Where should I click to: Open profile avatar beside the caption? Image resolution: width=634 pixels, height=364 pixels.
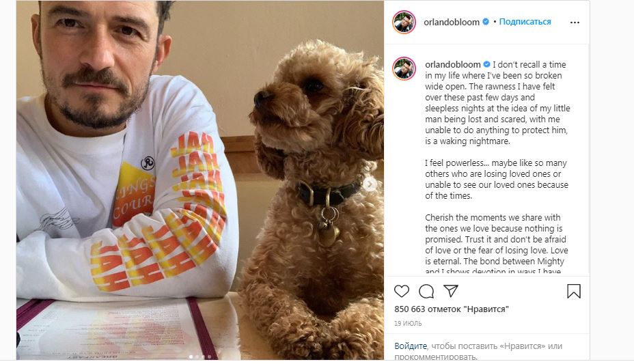404,68
